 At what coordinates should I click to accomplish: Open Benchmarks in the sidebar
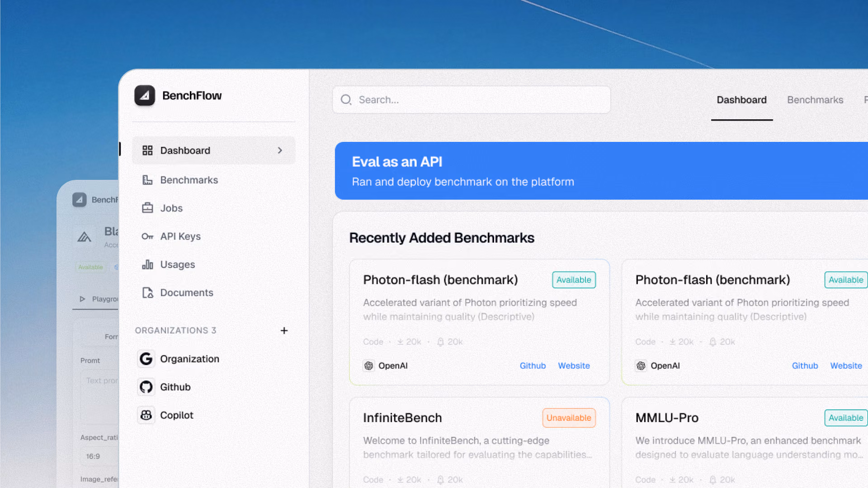[213, 180]
